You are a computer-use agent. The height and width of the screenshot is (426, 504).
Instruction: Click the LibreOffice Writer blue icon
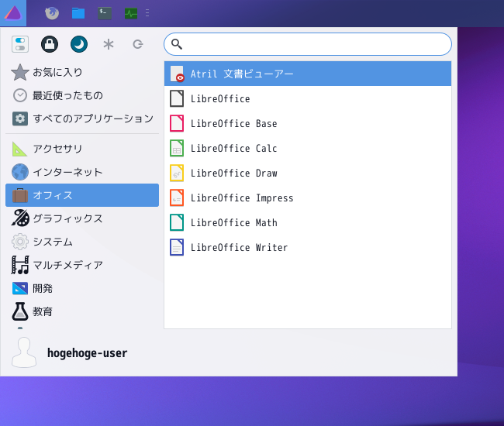[177, 247]
